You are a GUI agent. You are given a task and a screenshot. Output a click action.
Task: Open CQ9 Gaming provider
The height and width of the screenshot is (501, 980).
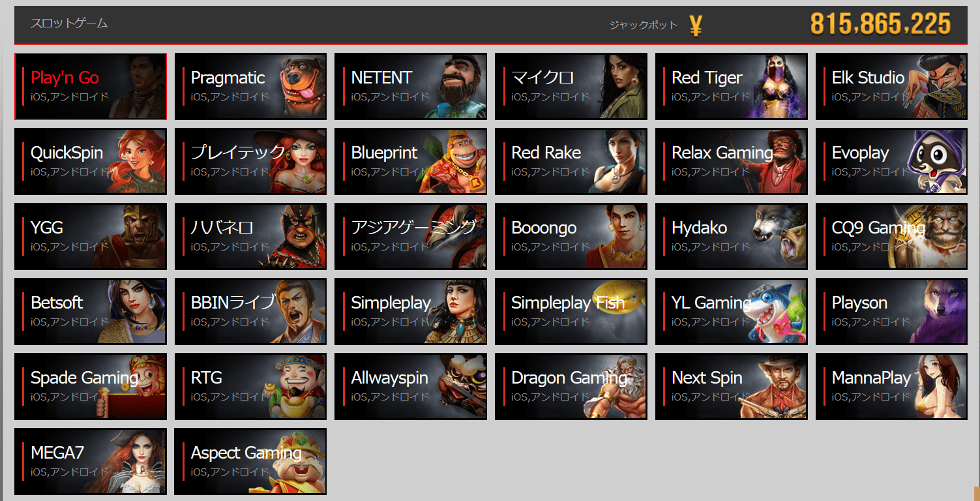[x=891, y=237]
